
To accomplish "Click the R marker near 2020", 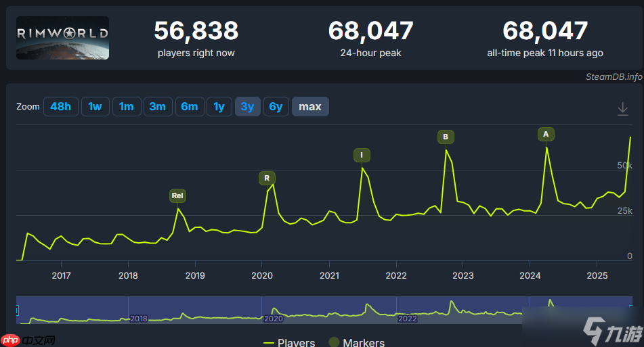I will click(x=267, y=178).
